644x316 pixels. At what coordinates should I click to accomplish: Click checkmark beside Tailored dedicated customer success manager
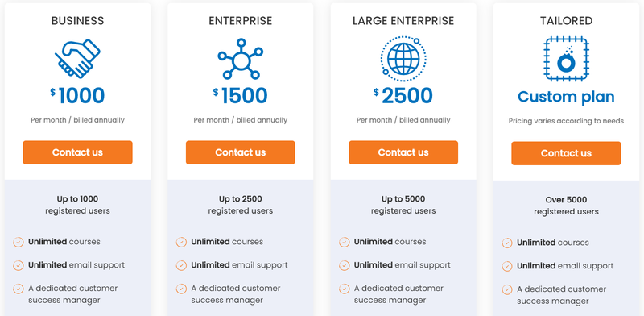click(x=507, y=289)
